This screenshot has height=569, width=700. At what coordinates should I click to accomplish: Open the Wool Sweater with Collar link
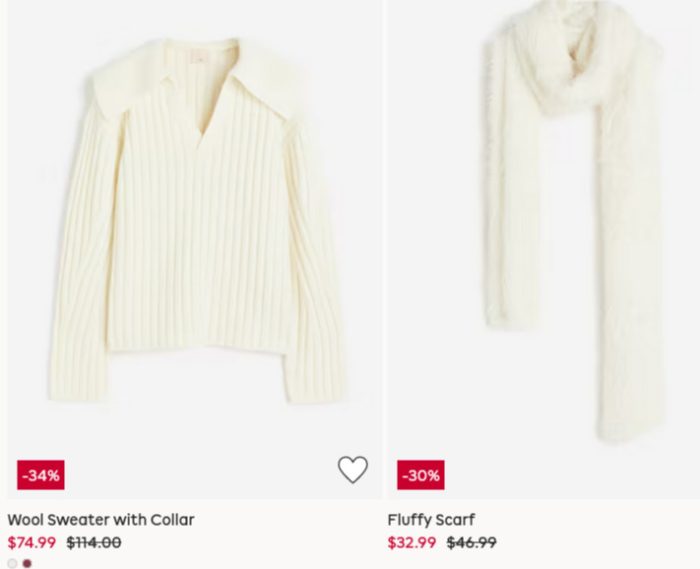(101, 520)
